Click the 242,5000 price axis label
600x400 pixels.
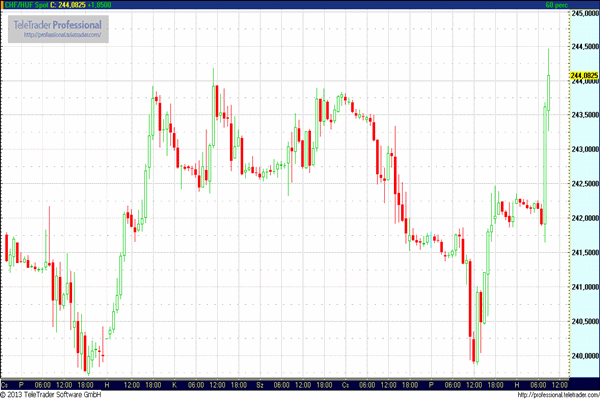(x=583, y=184)
